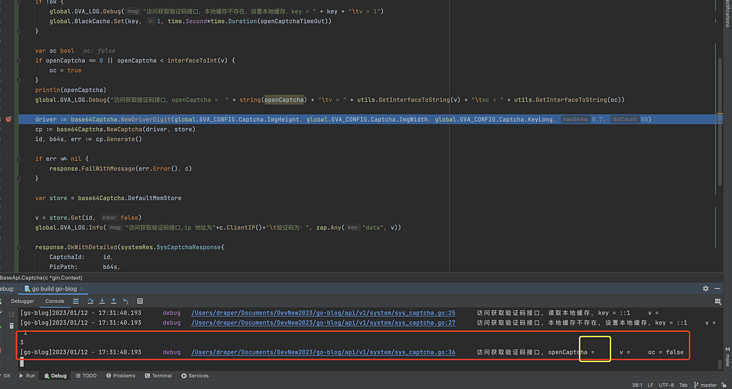Open the Git tool window
The height and width of the screenshot is (389, 732).
pyautogui.click(x=5, y=375)
